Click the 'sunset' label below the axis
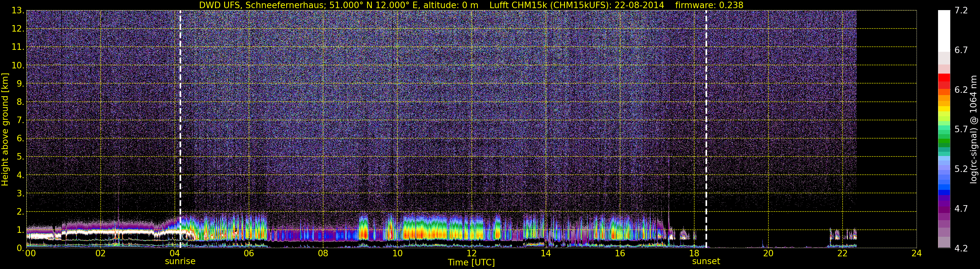The image size is (980, 269). pyautogui.click(x=706, y=262)
